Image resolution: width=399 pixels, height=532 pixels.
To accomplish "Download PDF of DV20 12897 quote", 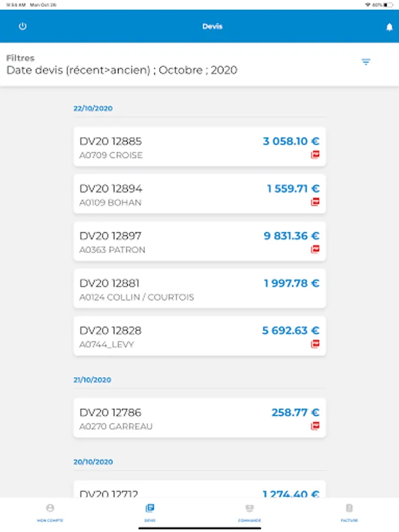I will tap(315, 249).
